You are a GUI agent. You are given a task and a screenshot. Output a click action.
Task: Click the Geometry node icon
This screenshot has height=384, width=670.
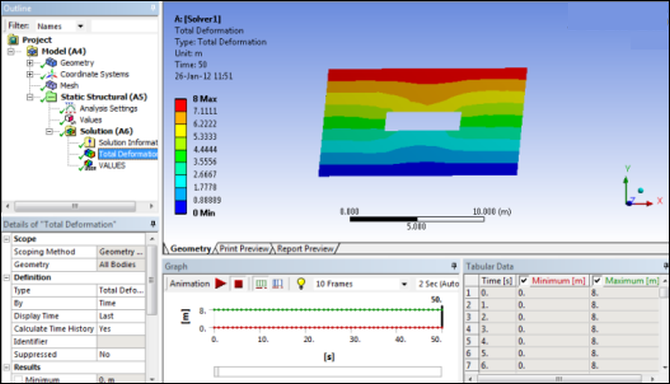(51, 63)
